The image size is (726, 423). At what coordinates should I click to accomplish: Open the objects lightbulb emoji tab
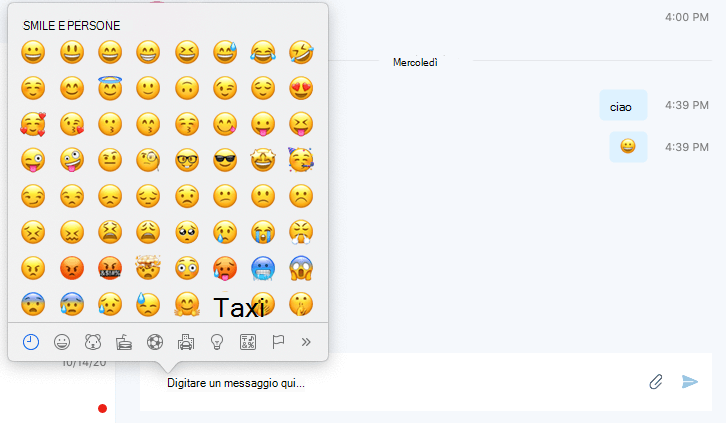pos(217,342)
